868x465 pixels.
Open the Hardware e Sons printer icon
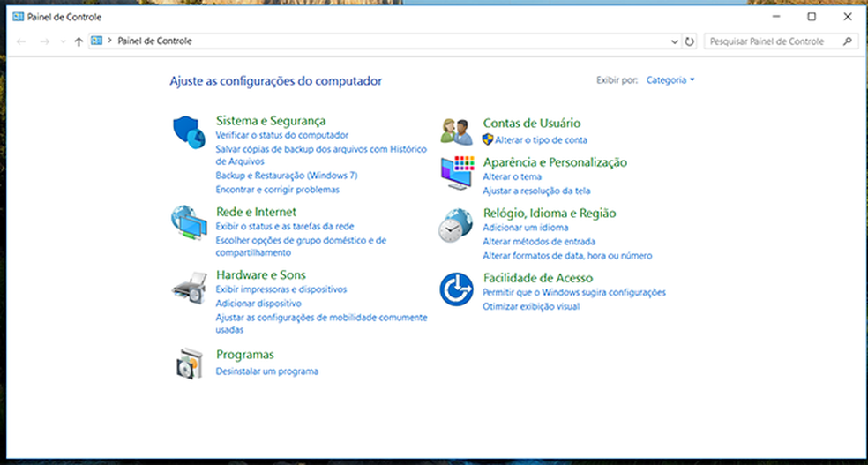[189, 288]
